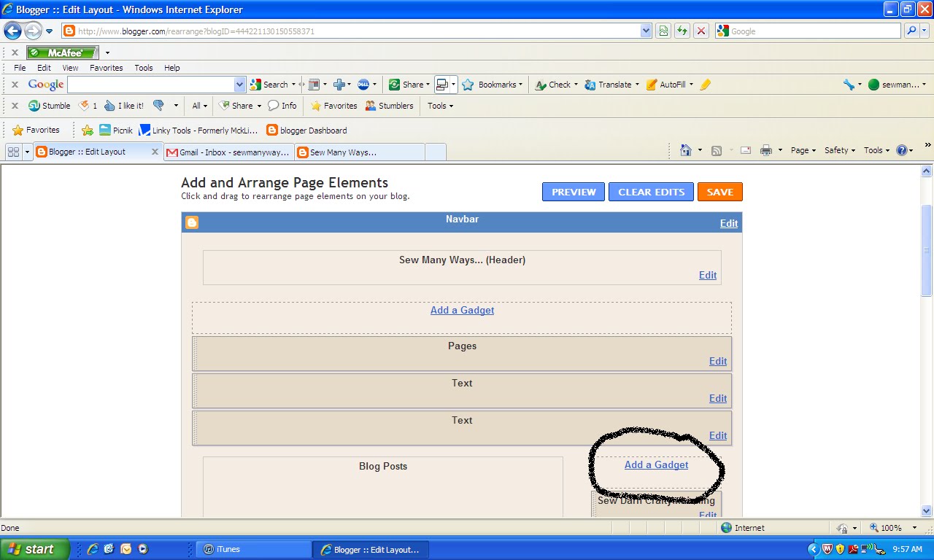Open the Safety dropdown menu

pos(837,150)
